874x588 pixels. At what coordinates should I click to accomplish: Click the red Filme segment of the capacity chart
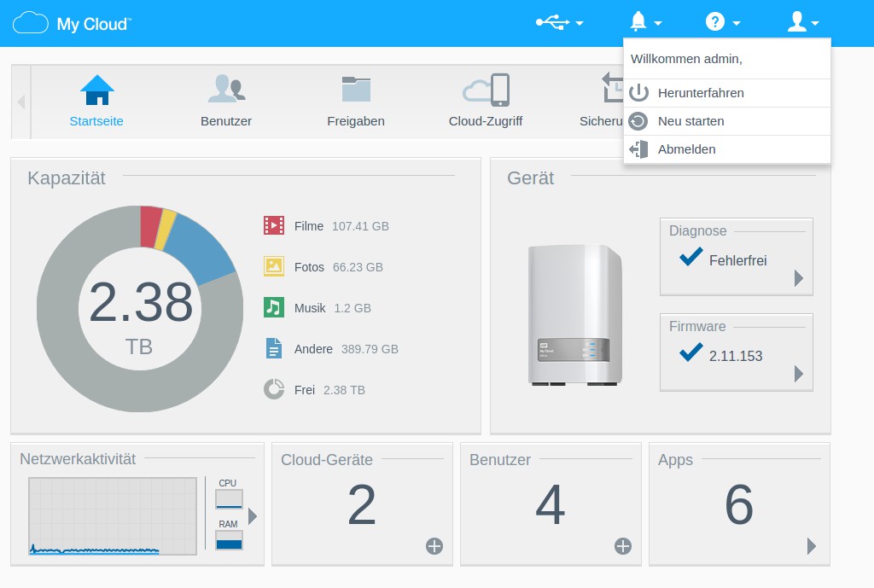coord(149,226)
